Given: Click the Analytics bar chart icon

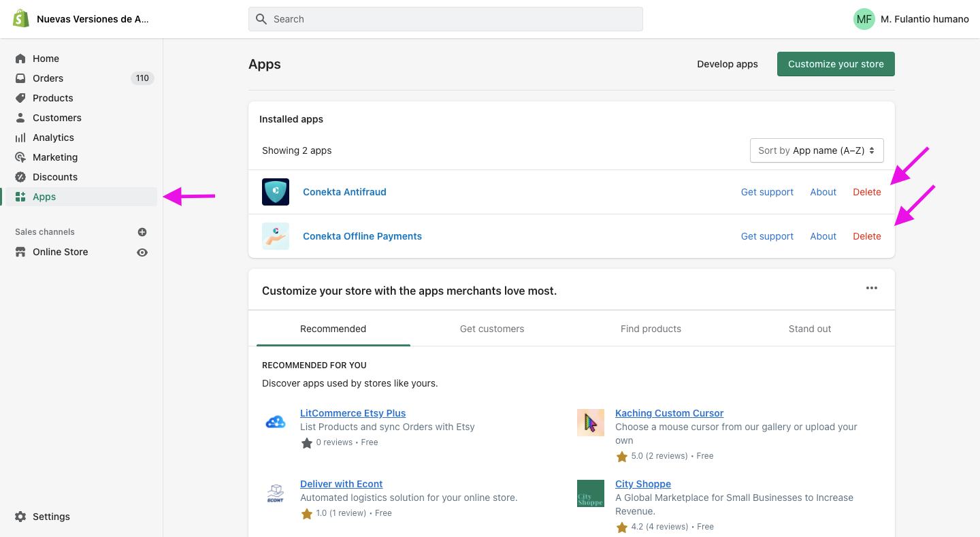Looking at the screenshot, I should pos(20,137).
